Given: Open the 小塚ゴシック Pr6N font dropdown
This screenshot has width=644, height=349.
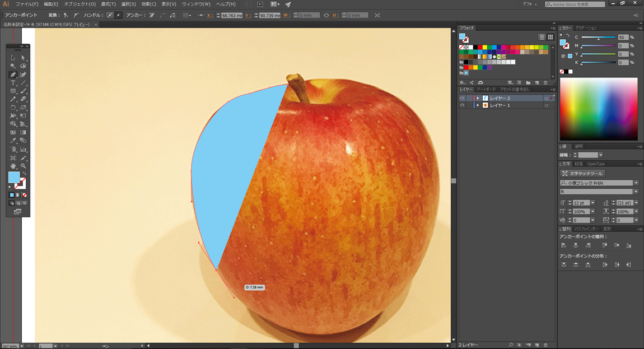Looking at the screenshot, I should [636, 183].
